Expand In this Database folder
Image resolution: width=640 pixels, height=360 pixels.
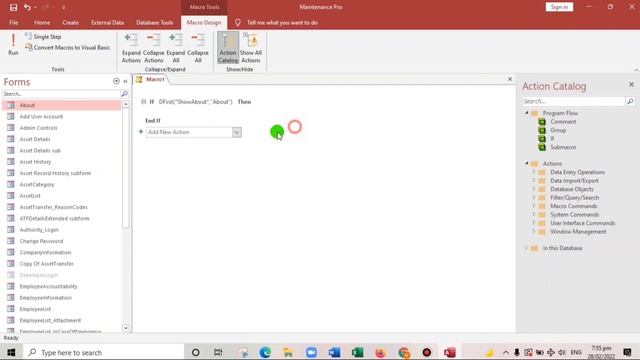pyautogui.click(x=527, y=248)
